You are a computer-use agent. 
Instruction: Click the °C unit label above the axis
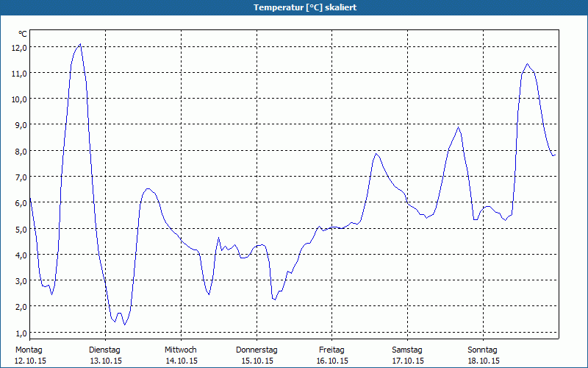[x=23, y=34]
